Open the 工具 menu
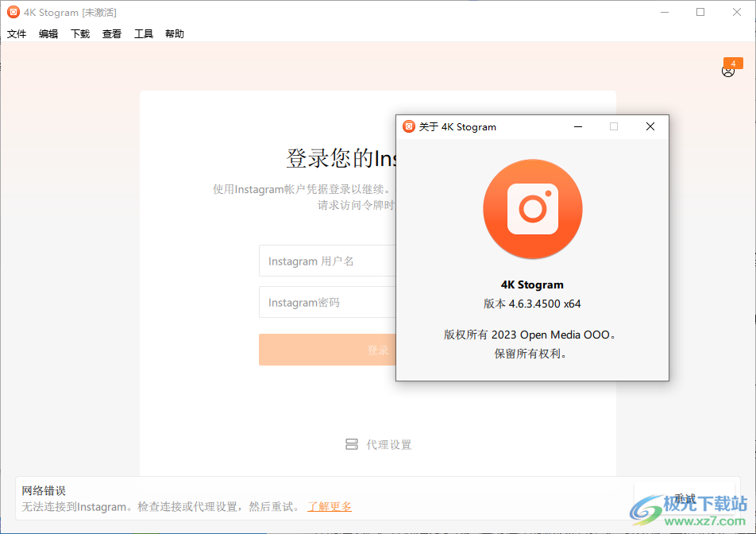 (x=143, y=33)
